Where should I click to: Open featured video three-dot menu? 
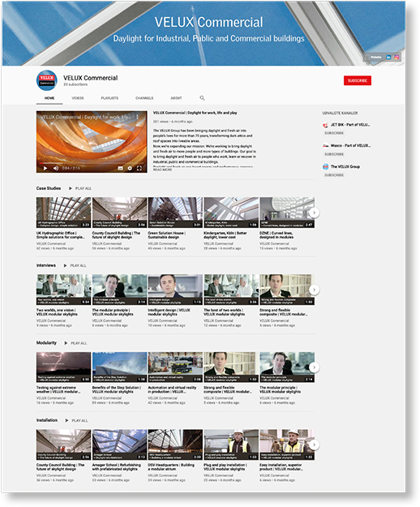click(137, 117)
